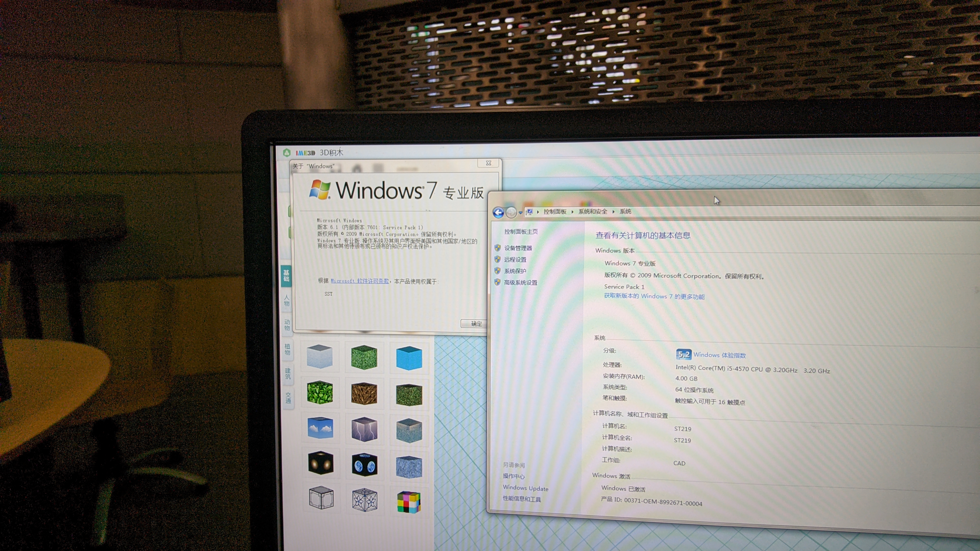Click the 控制面板 breadcrumb
Screen dimensions: 980x551
coord(555,211)
